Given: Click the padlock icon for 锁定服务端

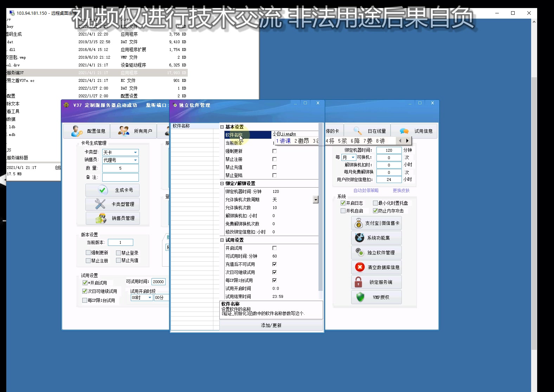Looking at the screenshot, I should coord(358,282).
